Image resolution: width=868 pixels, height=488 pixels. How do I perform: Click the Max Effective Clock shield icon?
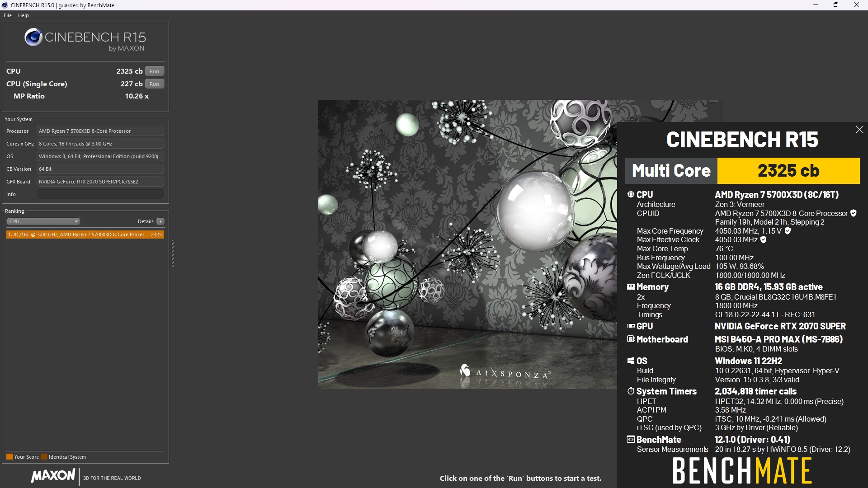pos(763,239)
